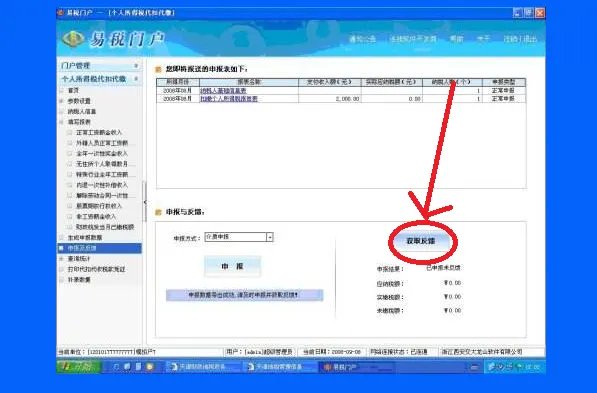Open 打印代扣代收税款凭证 sidebar item
Screen dimensions: 597x393
pos(96,269)
